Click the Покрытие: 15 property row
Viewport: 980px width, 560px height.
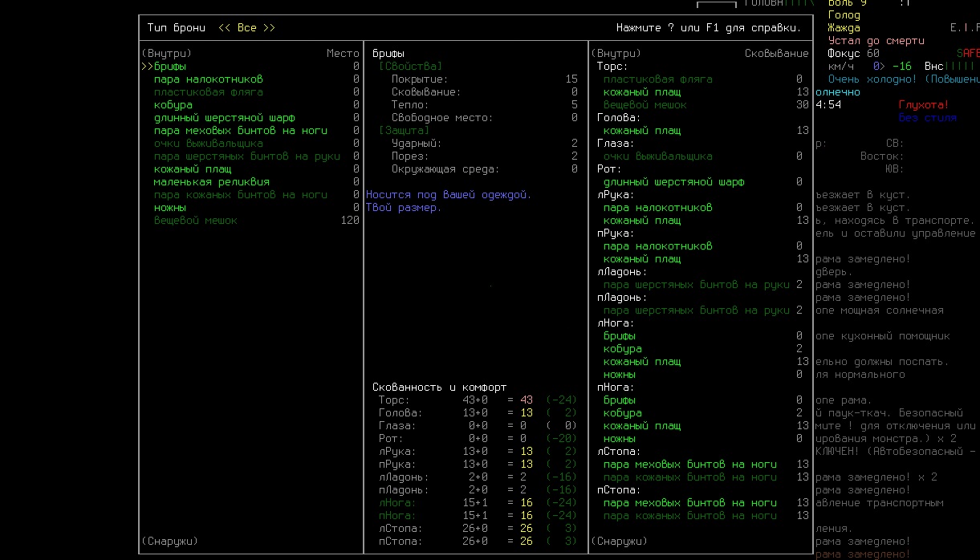point(485,79)
